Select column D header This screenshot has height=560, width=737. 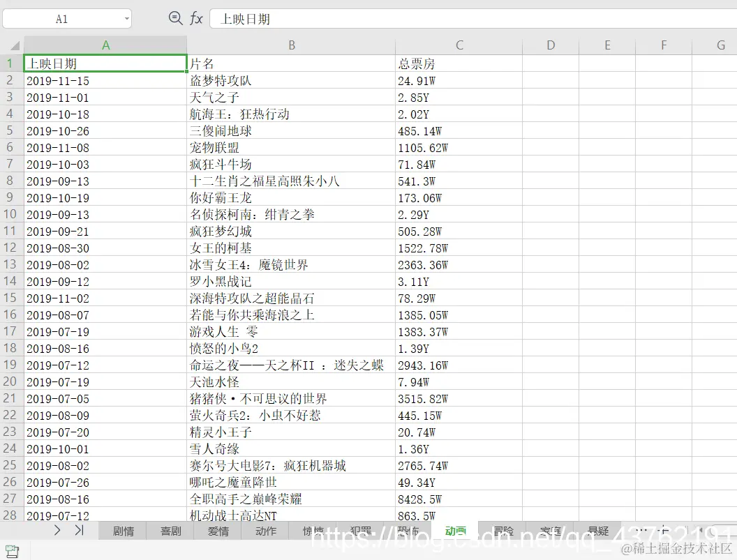tap(551, 45)
